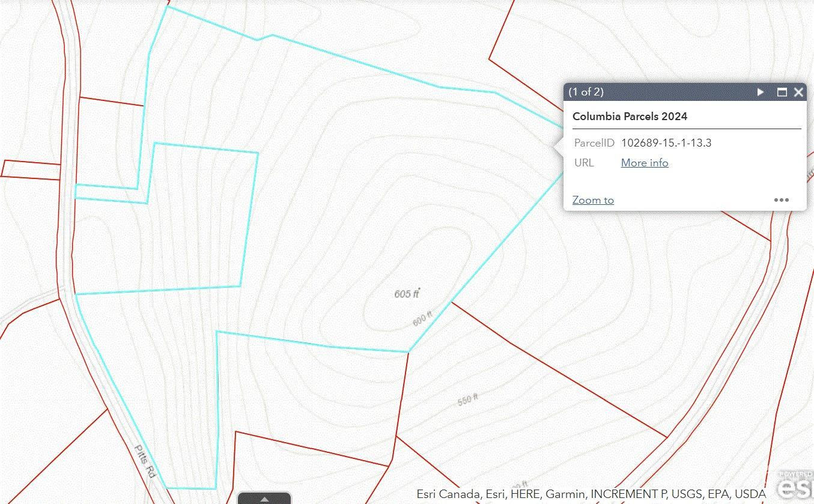This screenshot has width=814, height=504.
Task: Click the 600 ft contour label
Action: [x=423, y=319]
